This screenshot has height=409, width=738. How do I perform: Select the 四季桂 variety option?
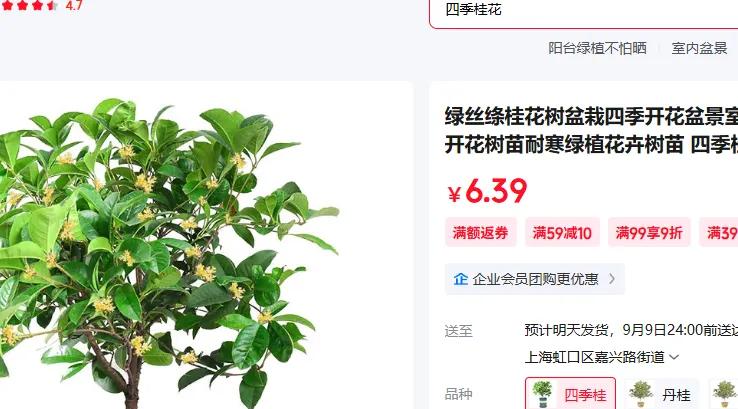point(570,393)
